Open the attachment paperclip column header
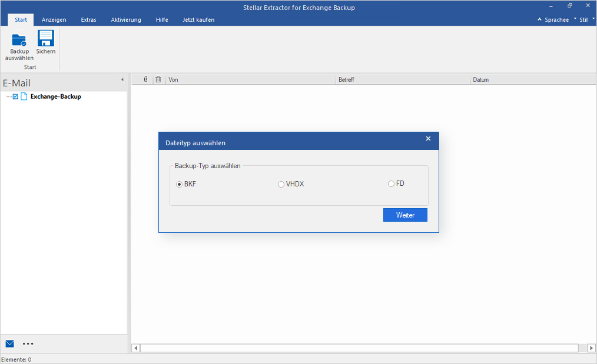Image resolution: width=597 pixels, height=364 pixels. coord(144,79)
